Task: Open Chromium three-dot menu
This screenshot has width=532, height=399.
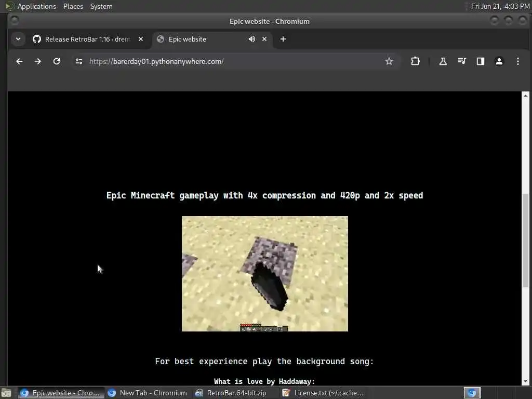Action: coord(518,61)
